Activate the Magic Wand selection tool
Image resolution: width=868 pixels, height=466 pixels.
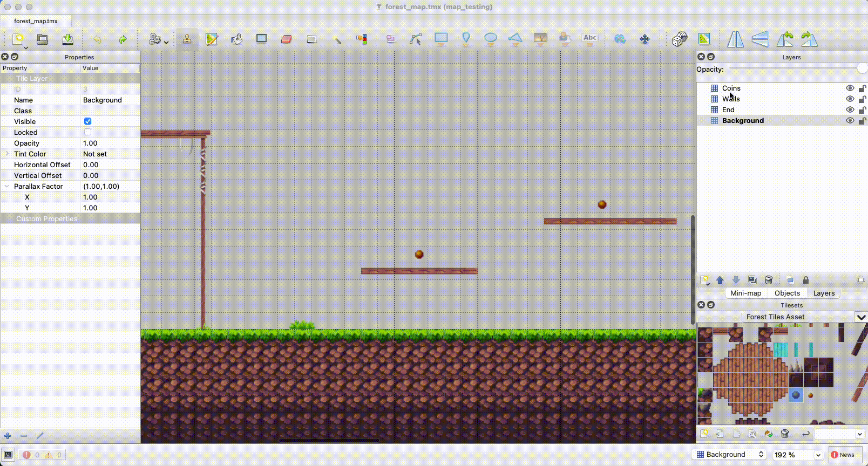337,39
